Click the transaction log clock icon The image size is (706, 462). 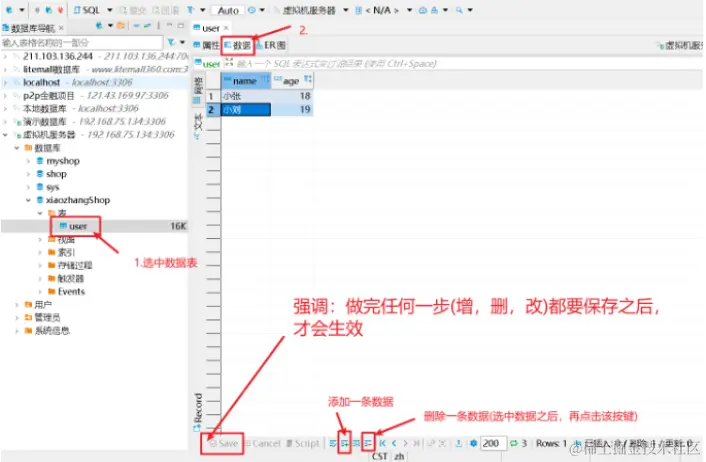tap(252, 10)
